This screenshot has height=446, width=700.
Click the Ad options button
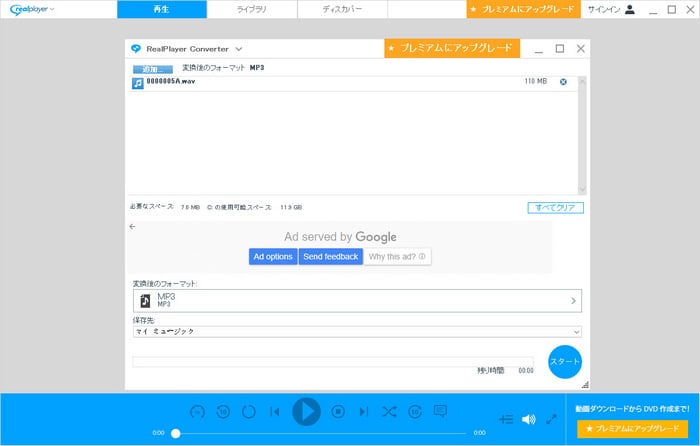coord(273,257)
